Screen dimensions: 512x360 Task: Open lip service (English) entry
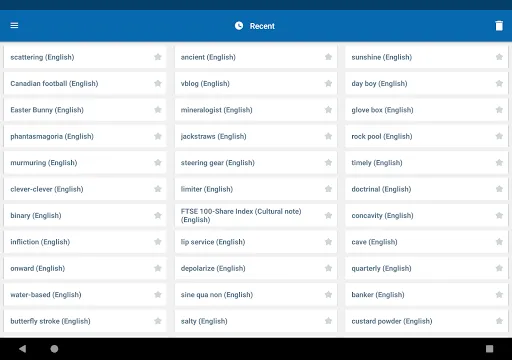[256, 242]
